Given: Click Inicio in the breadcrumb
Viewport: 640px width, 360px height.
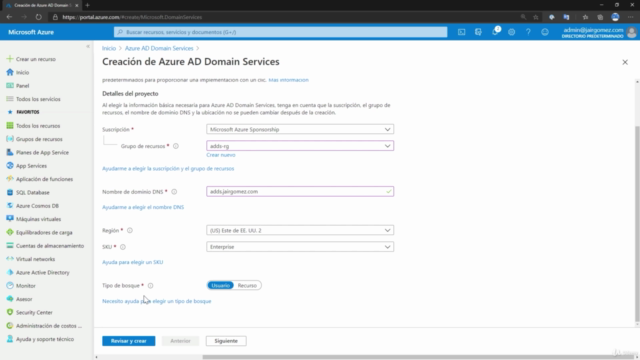Looking at the screenshot, I should click(x=109, y=48).
